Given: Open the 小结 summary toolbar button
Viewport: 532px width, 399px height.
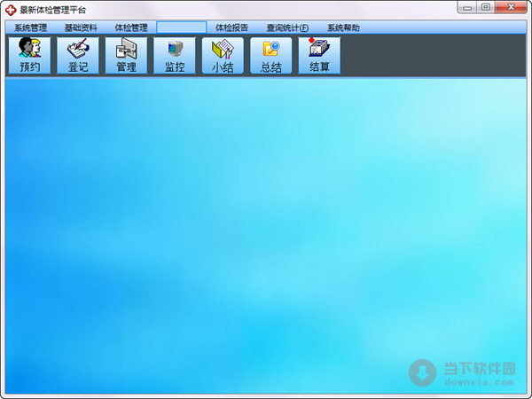Looking at the screenshot, I should coord(223,55).
